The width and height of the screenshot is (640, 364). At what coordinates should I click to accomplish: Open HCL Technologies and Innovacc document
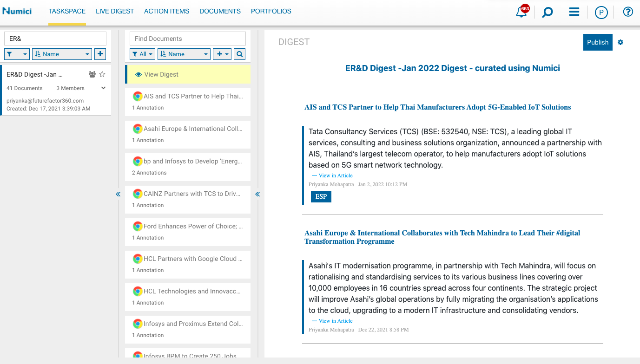(188, 297)
